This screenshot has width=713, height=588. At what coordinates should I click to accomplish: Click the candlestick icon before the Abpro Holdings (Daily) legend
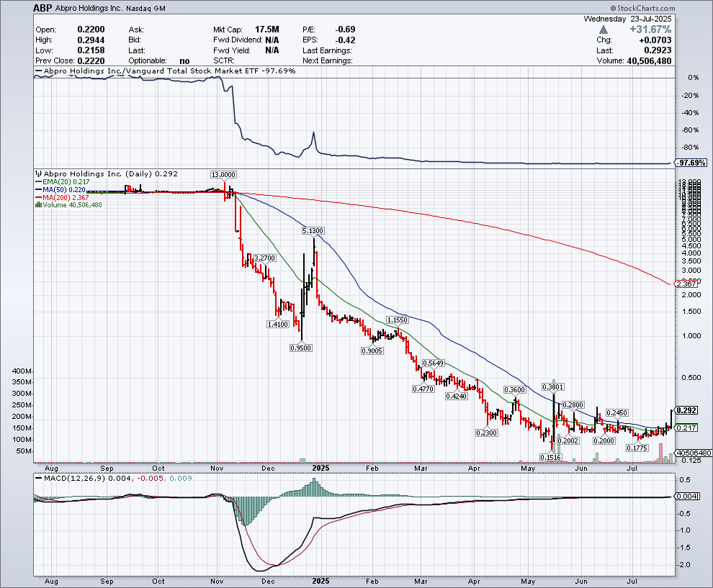click(39, 173)
